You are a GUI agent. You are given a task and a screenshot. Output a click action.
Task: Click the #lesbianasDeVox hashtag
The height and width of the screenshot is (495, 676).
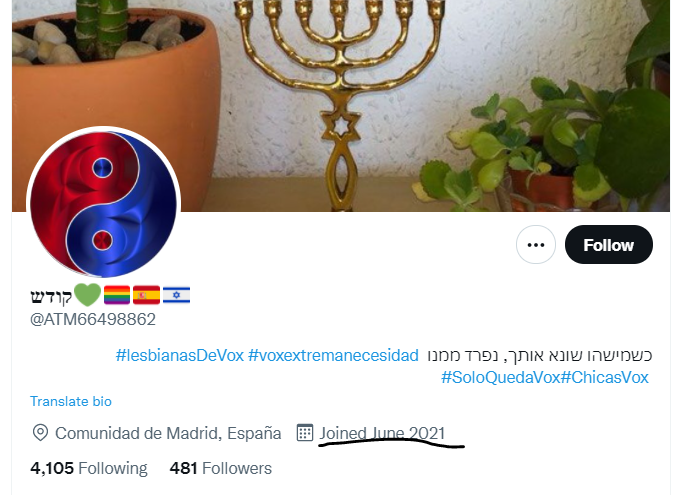click(x=180, y=356)
